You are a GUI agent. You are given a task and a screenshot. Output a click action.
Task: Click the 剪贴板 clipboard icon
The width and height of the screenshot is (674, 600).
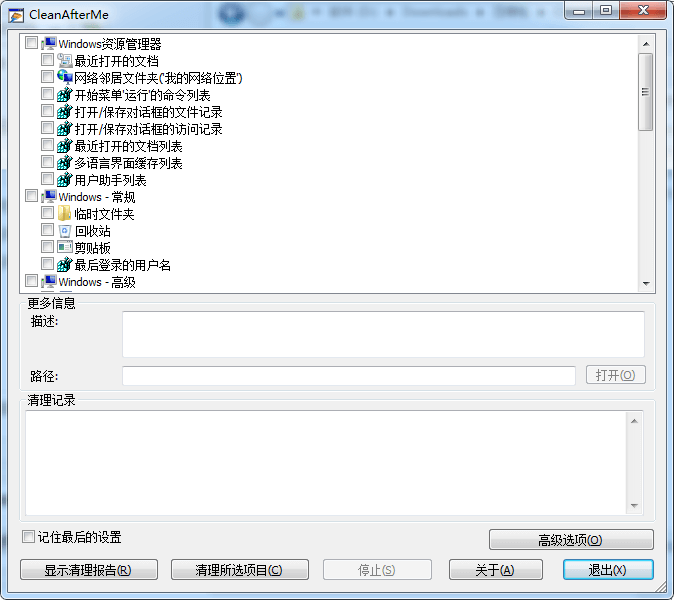click(64, 248)
